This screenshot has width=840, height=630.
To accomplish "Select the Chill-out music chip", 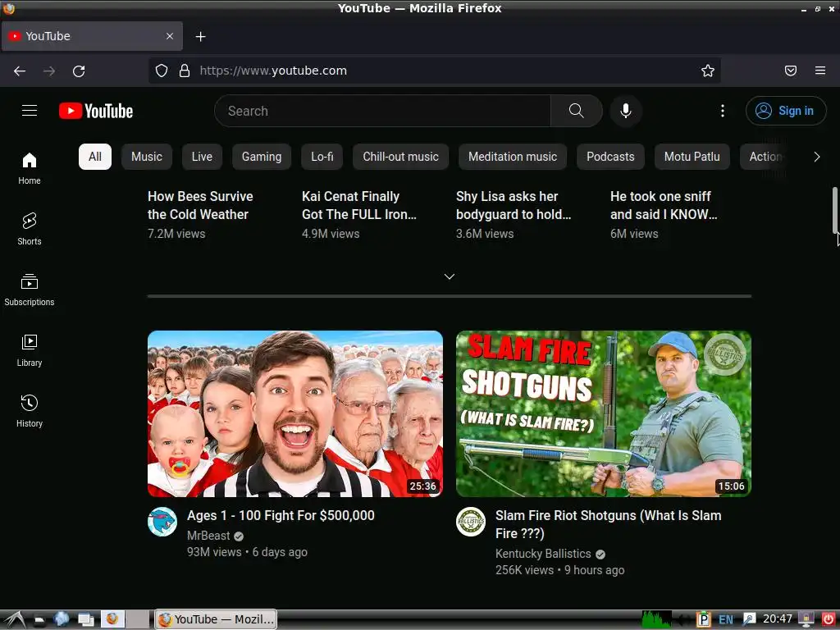I will click(400, 157).
